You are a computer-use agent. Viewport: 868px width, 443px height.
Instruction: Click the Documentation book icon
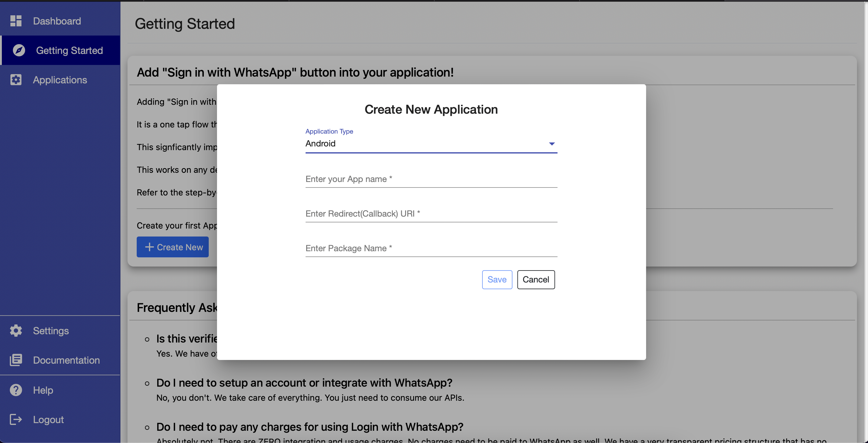(16, 360)
